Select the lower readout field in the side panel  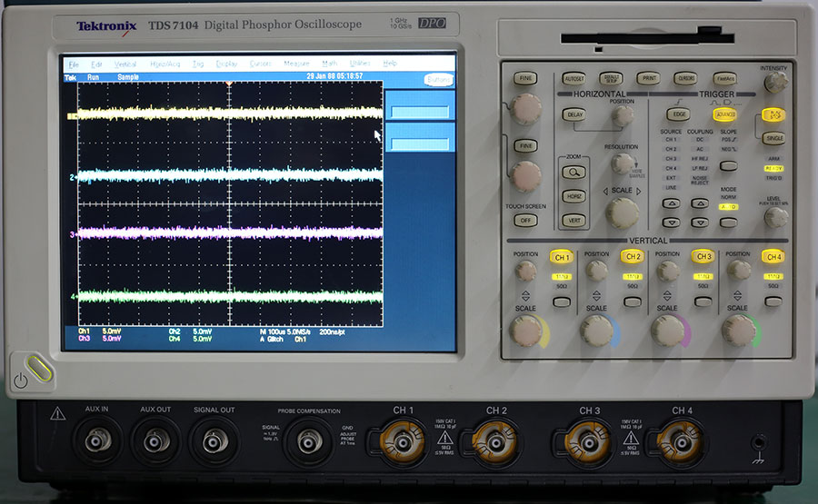point(419,144)
